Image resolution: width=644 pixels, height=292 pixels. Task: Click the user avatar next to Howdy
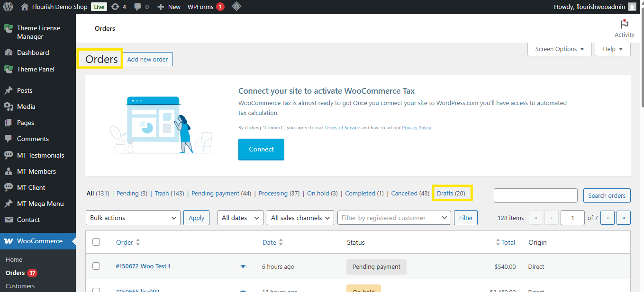(x=632, y=7)
